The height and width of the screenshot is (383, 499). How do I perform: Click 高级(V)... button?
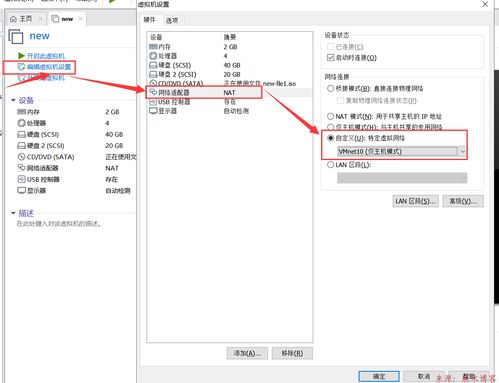point(463,201)
